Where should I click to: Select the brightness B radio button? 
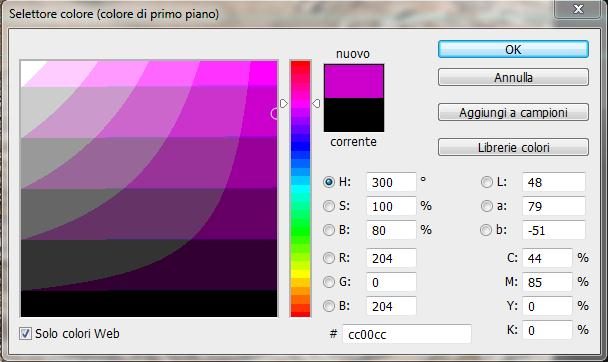pyautogui.click(x=329, y=230)
